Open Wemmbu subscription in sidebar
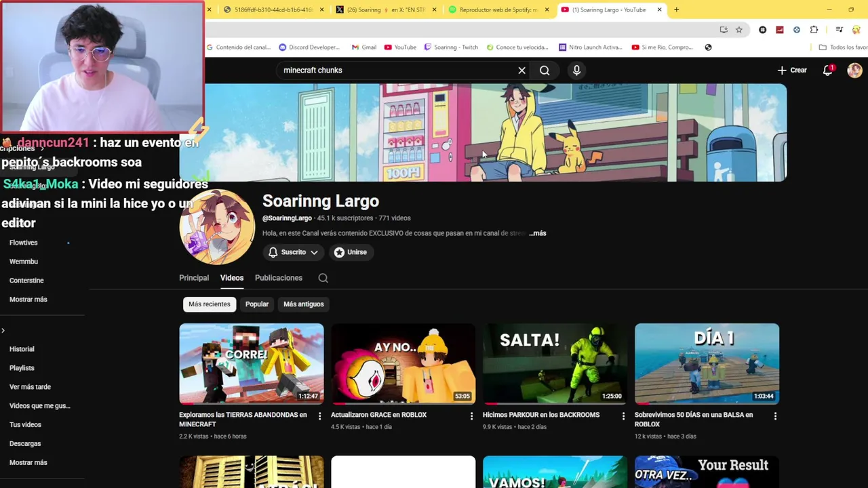 point(24,262)
